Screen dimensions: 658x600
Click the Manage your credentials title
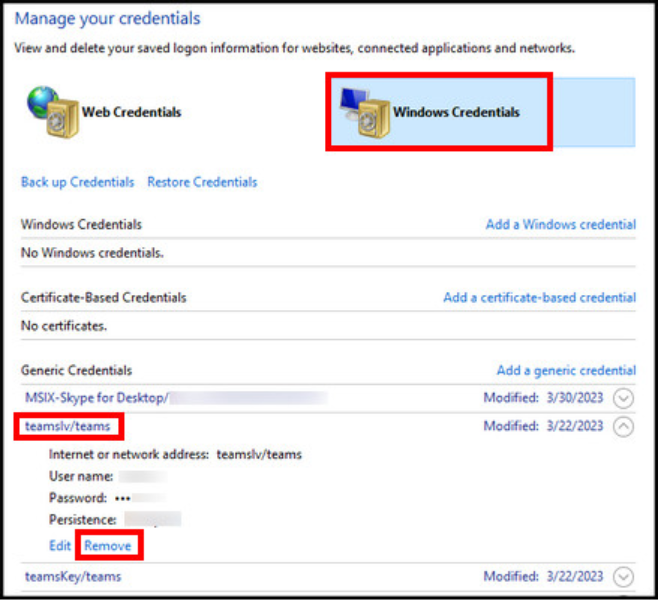coord(107,19)
